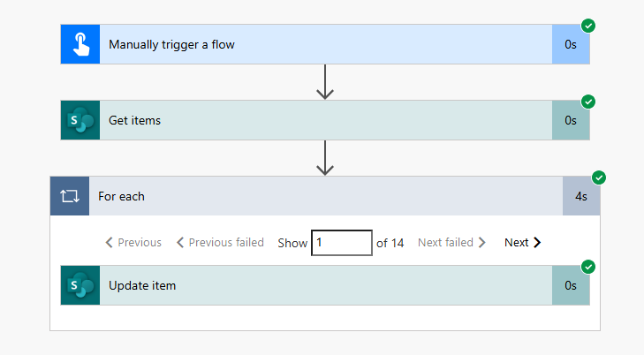Click the 0s duration on Get items

pyautogui.click(x=571, y=120)
